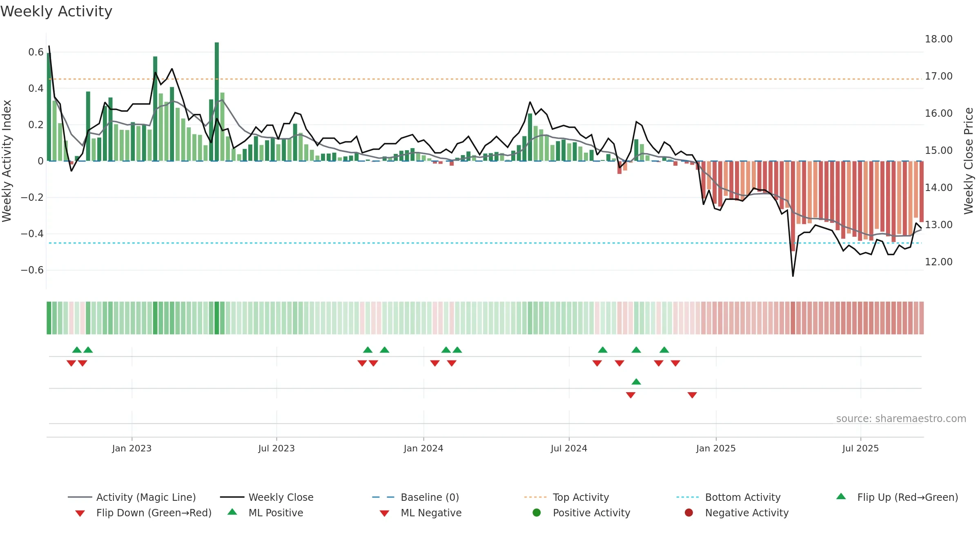980x551 pixels.
Task: Toggle the Top Activity legend label
Action: coord(581,497)
